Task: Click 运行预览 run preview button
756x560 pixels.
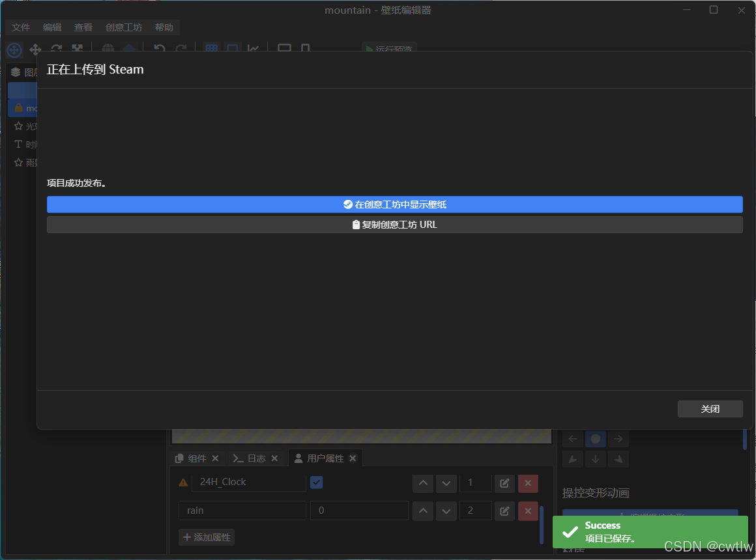Action: pyautogui.click(x=389, y=48)
